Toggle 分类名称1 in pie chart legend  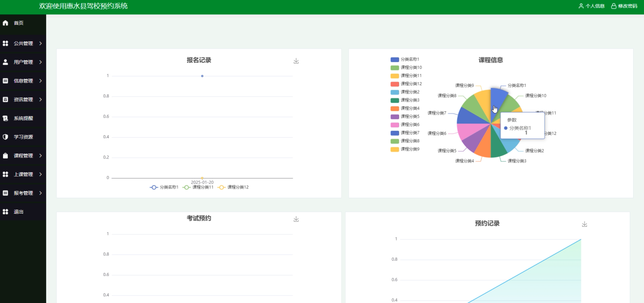405,59
